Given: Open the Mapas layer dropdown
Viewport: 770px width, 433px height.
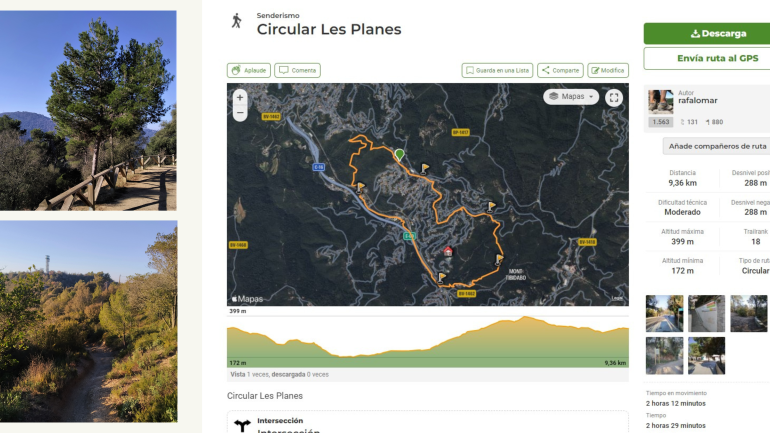Looking at the screenshot, I should [571, 97].
